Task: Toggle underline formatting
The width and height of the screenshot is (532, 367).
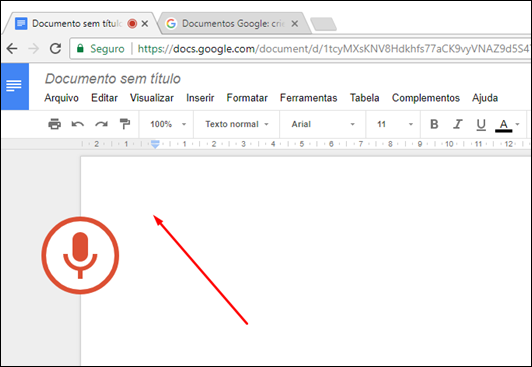Action: click(x=481, y=124)
